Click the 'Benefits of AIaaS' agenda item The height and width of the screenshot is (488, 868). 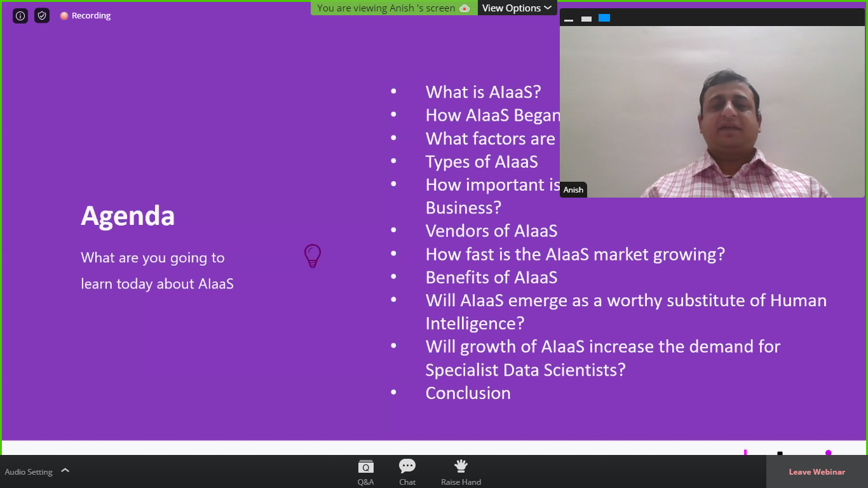tap(491, 278)
